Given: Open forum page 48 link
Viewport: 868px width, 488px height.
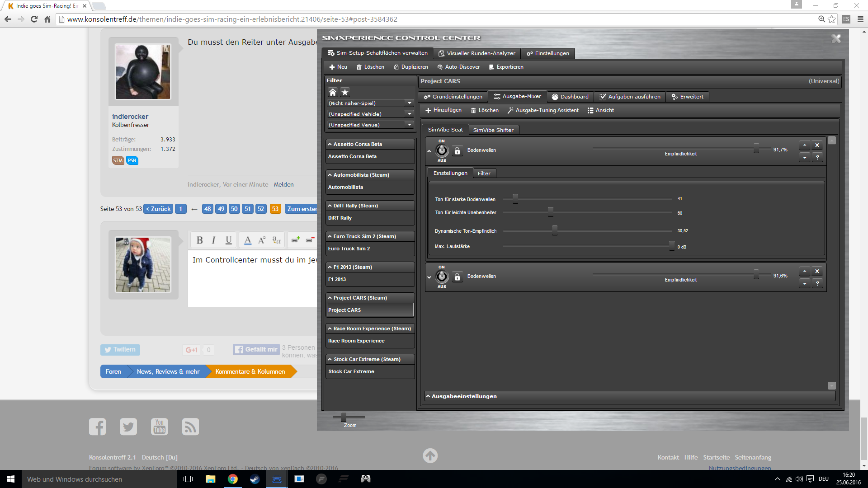Looking at the screenshot, I should (208, 209).
